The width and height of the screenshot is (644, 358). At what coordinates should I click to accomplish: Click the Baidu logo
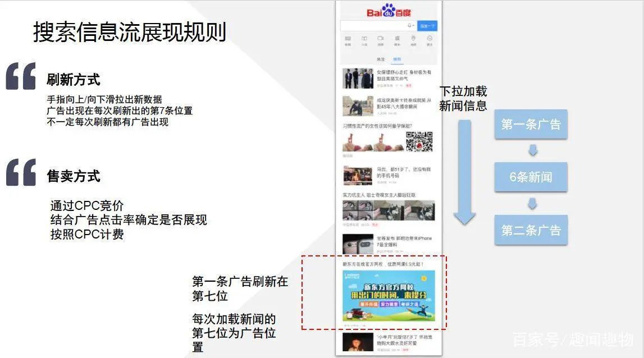389,11
